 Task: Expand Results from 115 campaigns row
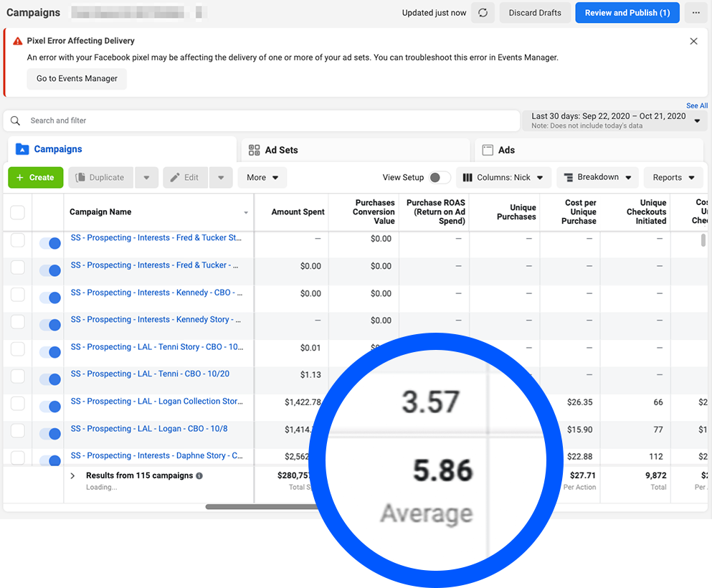click(x=72, y=476)
